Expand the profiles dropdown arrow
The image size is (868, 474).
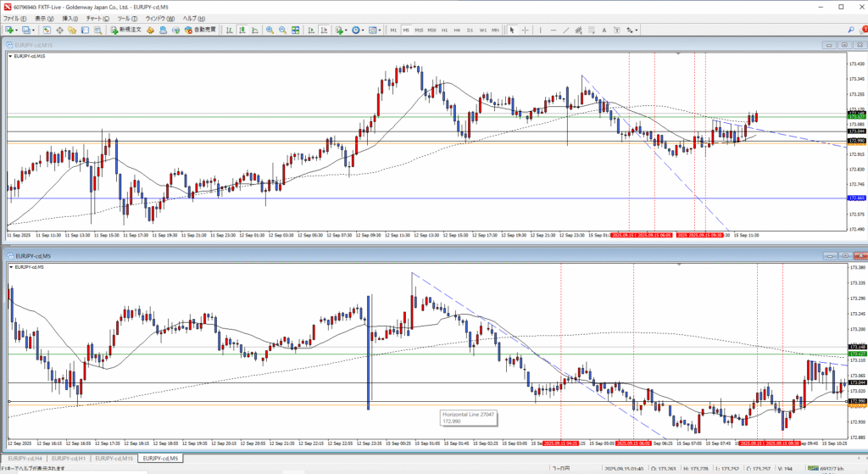pyautogui.click(x=33, y=30)
